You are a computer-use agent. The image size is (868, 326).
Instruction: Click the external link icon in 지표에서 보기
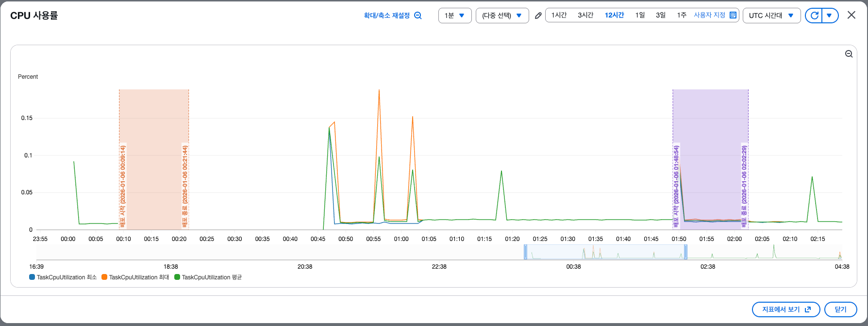[x=808, y=309]
